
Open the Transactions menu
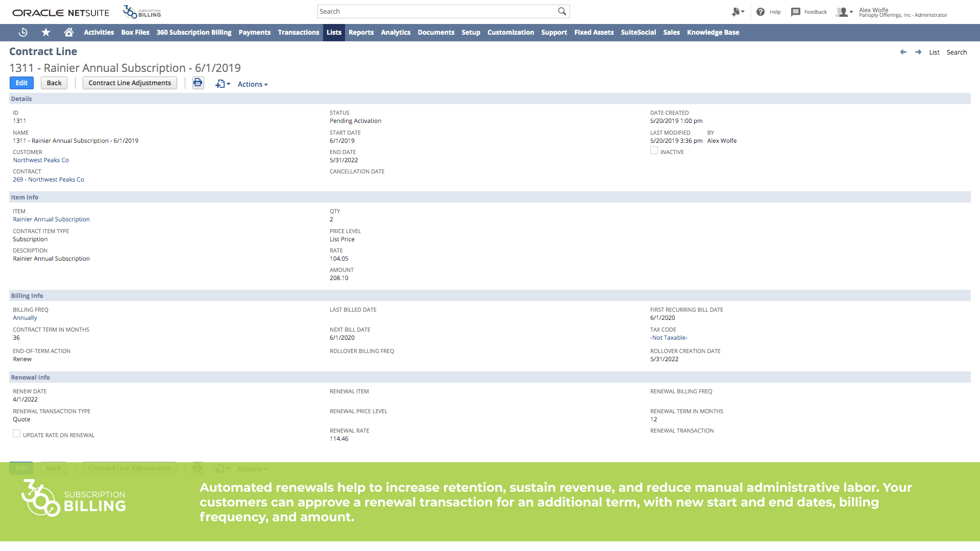pyautogui.click(x=299, y=32)
